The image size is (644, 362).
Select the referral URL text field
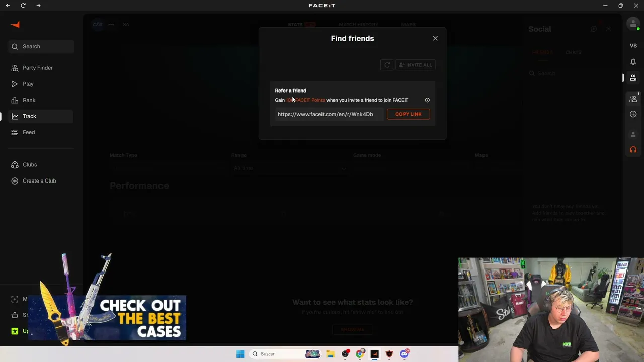pos(329,114)
